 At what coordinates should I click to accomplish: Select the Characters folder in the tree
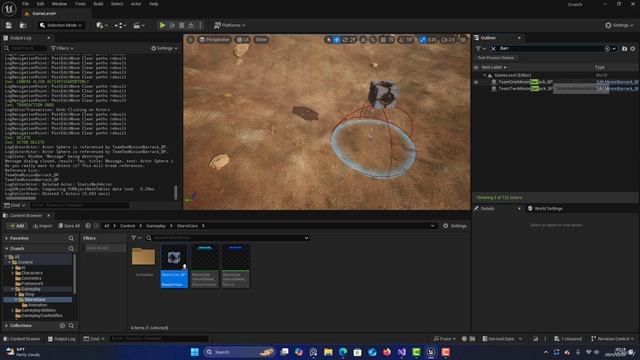tap(32, 273)
